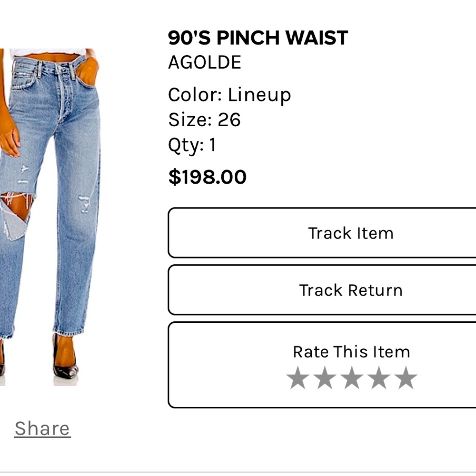Image resolution: width=476 pixels, height=476 pixels.
Task: Rate the item one star
Action: 298,378
